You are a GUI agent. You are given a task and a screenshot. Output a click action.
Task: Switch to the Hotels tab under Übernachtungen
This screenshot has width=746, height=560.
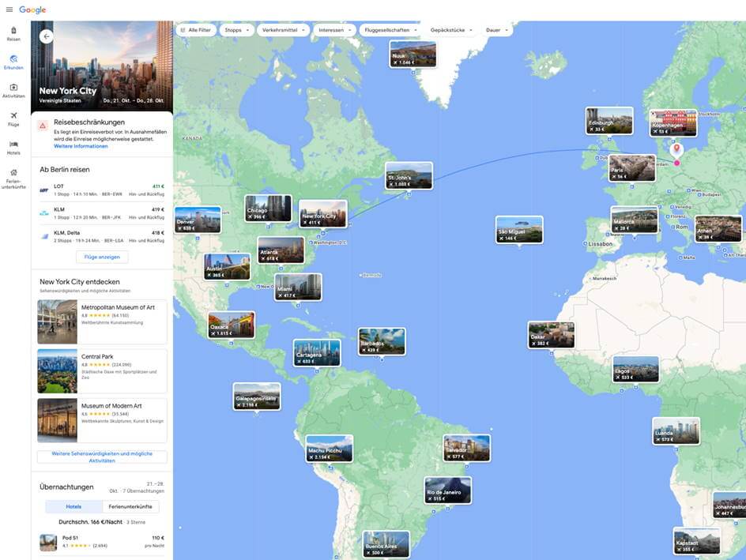coord(73,507)
